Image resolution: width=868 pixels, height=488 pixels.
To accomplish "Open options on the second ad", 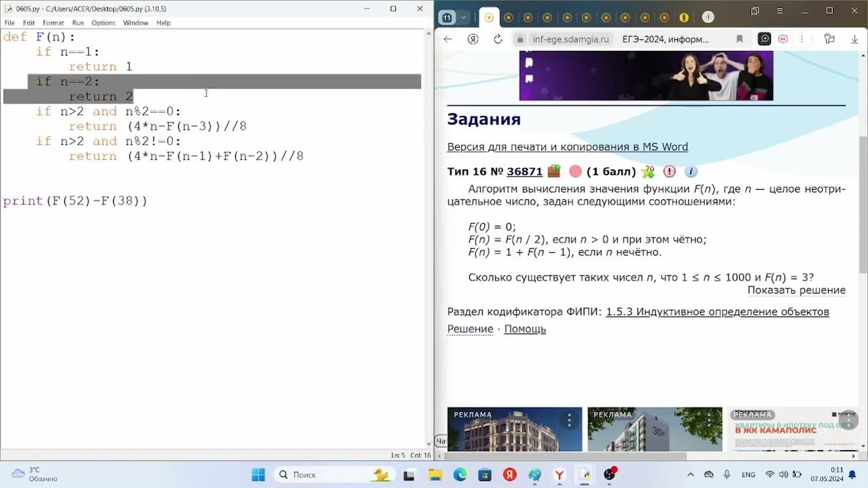I will [x=710, y=420].
